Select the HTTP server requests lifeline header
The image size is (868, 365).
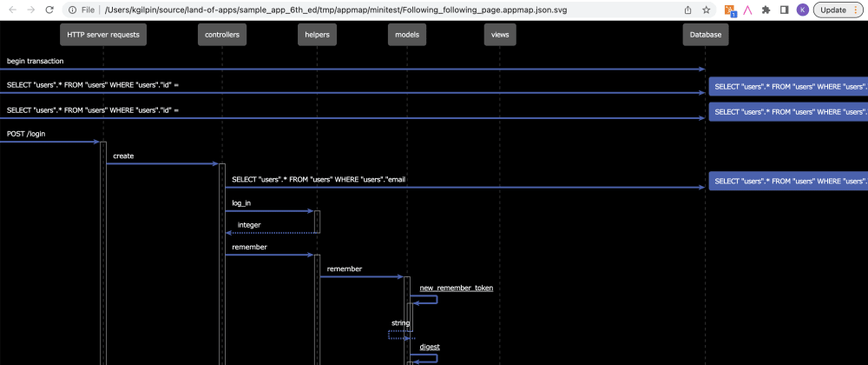[x=103, y=35]
